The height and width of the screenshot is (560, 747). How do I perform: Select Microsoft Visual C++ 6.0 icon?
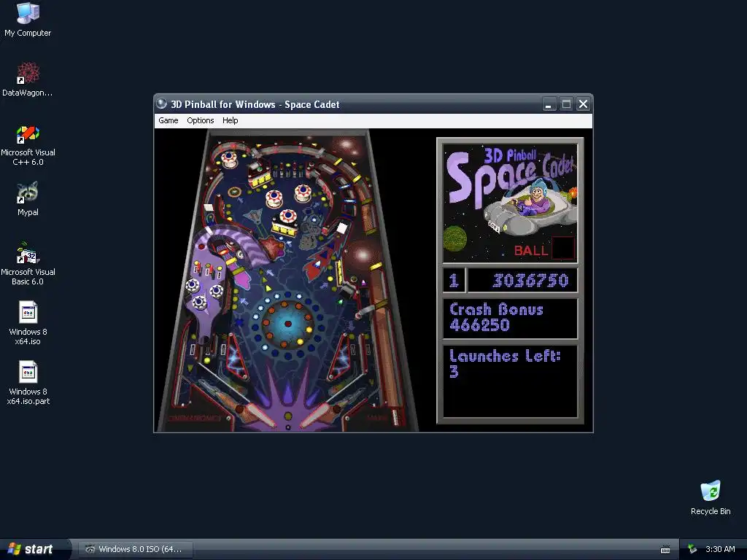(28, 145)
